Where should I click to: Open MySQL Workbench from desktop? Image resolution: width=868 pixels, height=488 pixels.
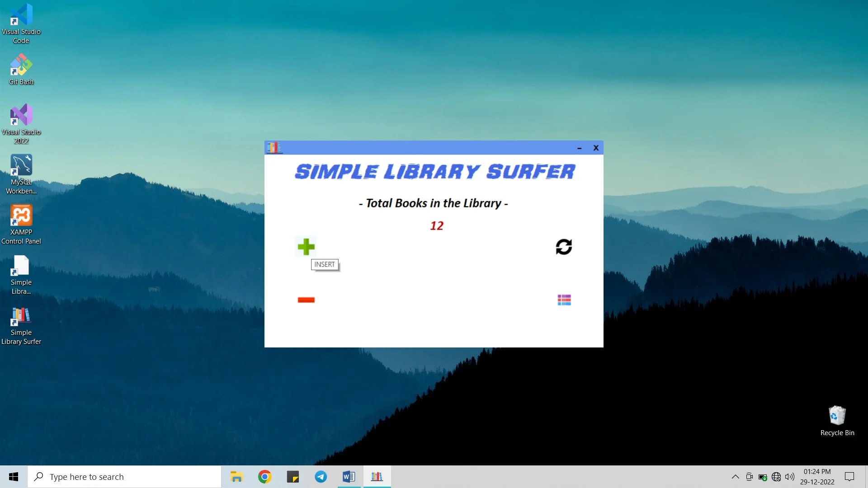click(21, 173)
